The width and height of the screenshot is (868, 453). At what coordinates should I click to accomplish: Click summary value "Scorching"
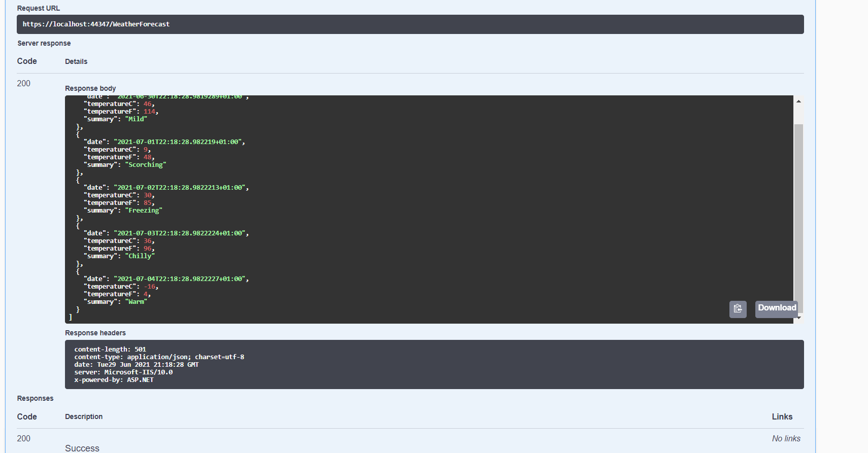coord(146,165)
